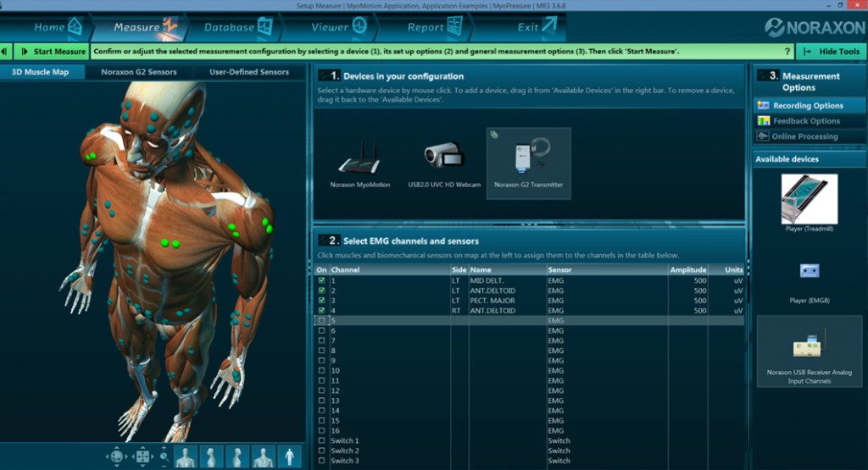Click the Feedback Options icon
868x470 pixels.
click(x=764, y=120)
